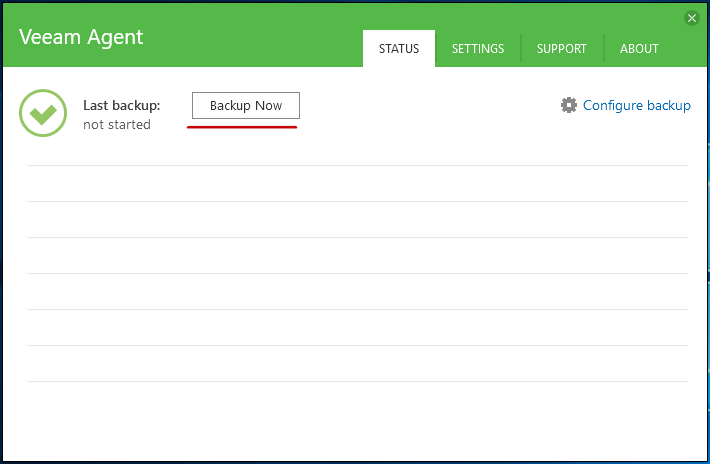This screenshot has height=464, width=710.
Task: Click the Veeam Agent title text
Action: coord(81,38)
